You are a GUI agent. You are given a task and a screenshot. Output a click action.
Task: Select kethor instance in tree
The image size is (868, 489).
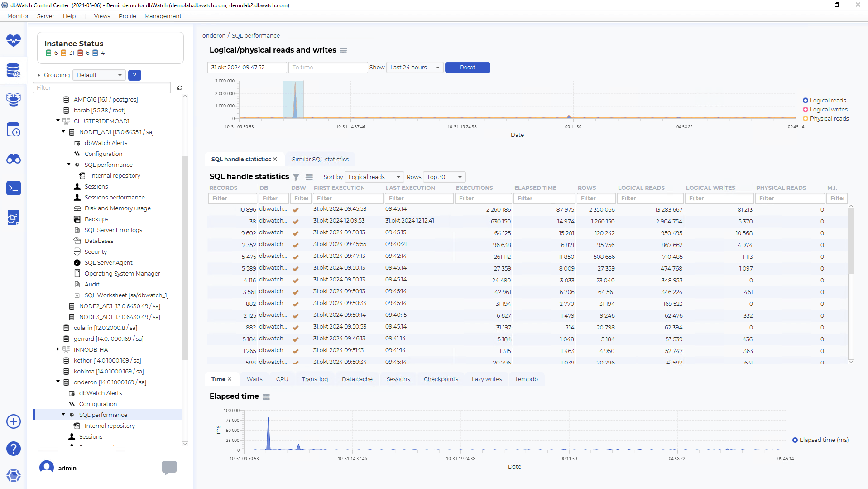click(107, 360)
